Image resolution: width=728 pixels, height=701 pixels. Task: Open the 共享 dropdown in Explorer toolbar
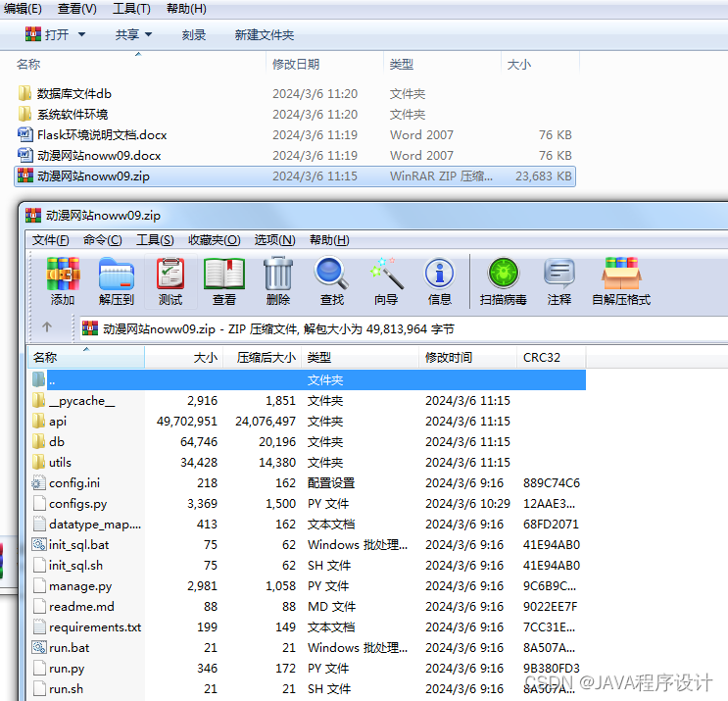pyautogui.click(x=133, y=34)
